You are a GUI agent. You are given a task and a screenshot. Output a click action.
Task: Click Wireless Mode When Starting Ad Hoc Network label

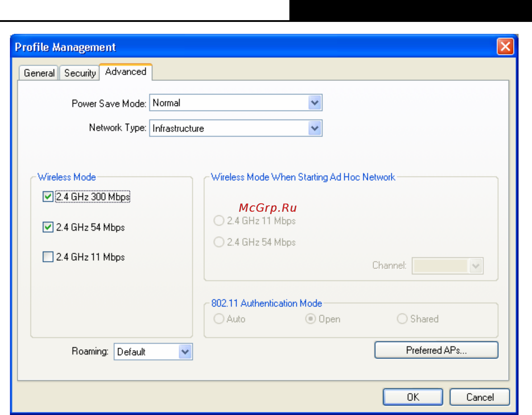point(303,177)
